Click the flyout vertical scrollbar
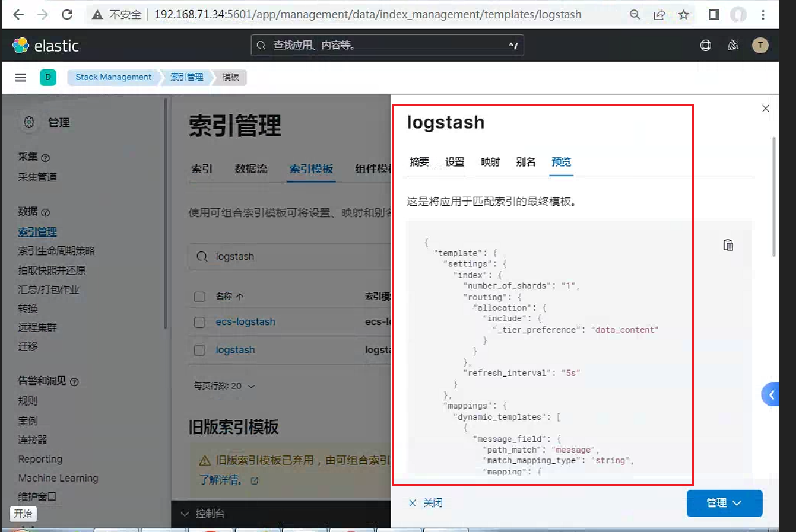 click(774, 196)
